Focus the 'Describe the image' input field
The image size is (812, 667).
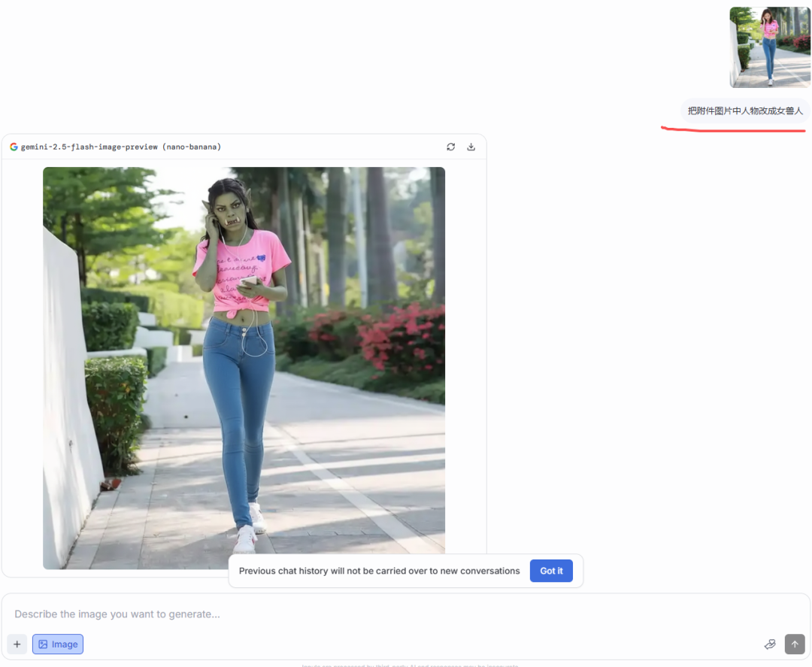point(376,614)
